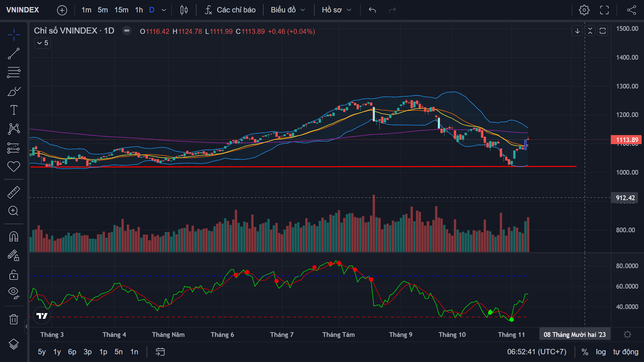
Task: Click the trash remove drawings icon
Action: [13, 319]
